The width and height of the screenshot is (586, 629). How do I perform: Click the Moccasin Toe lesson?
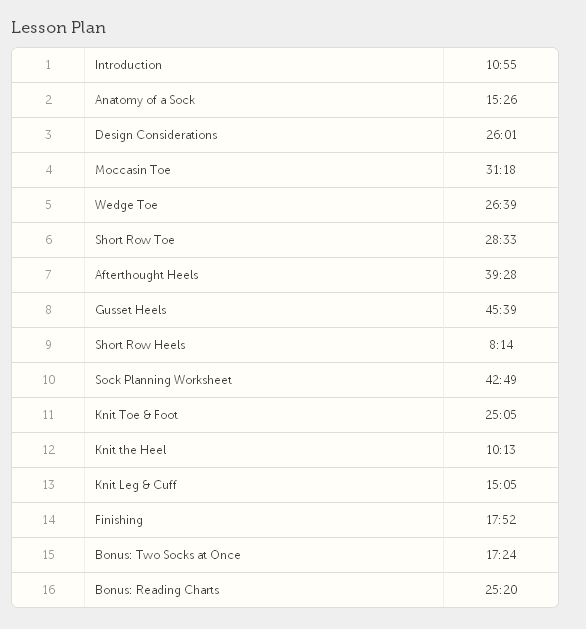pos(285,170)
